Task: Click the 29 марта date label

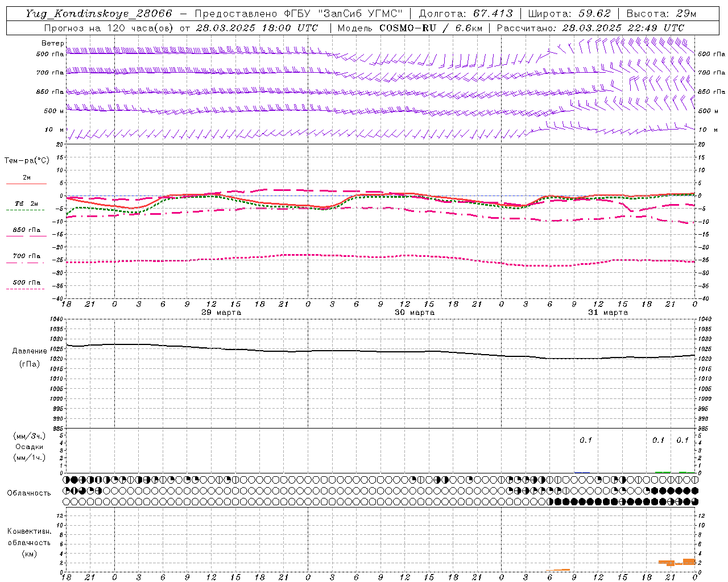Action: pos(221,313)
